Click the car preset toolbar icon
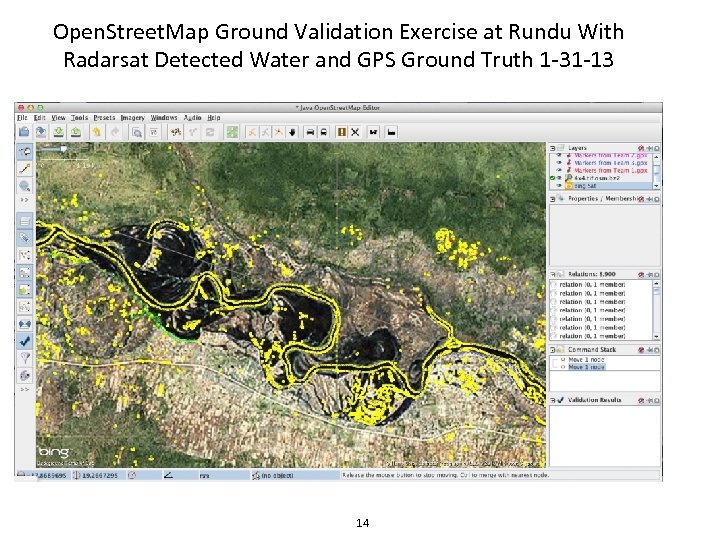This screenshot has width=720, height=540. pyautogui.click(x=310, y=132)
